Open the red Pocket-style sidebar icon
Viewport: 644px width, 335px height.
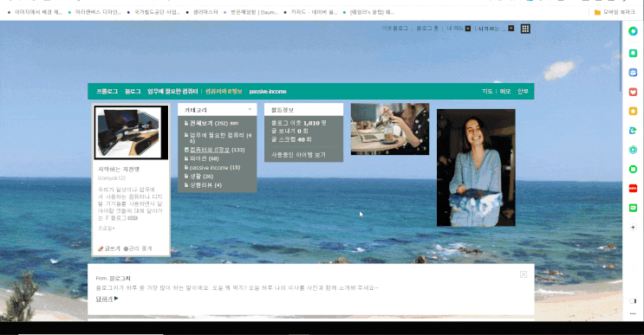[633, 92]
